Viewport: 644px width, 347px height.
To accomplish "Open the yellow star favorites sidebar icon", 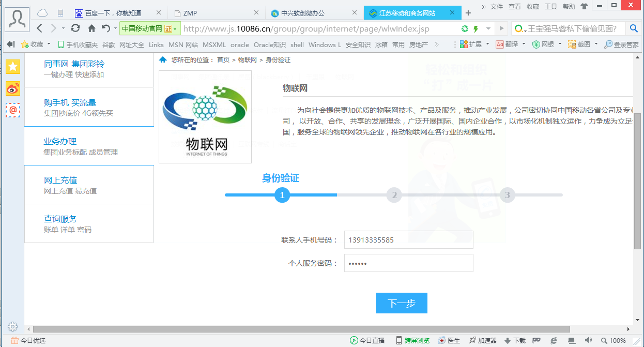I will pos(13,66).
